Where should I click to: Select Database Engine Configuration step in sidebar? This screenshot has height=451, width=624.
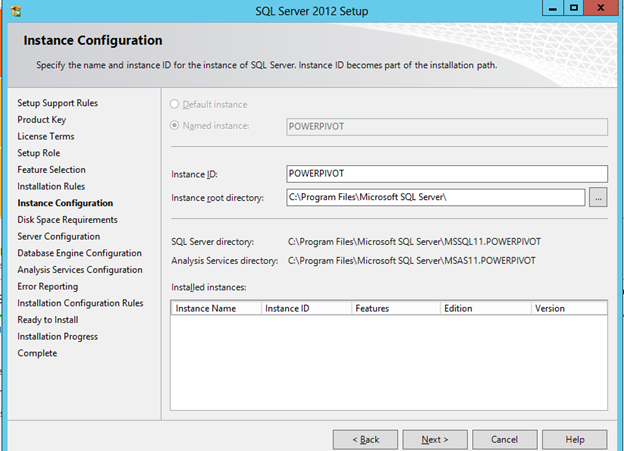(80, 254)
